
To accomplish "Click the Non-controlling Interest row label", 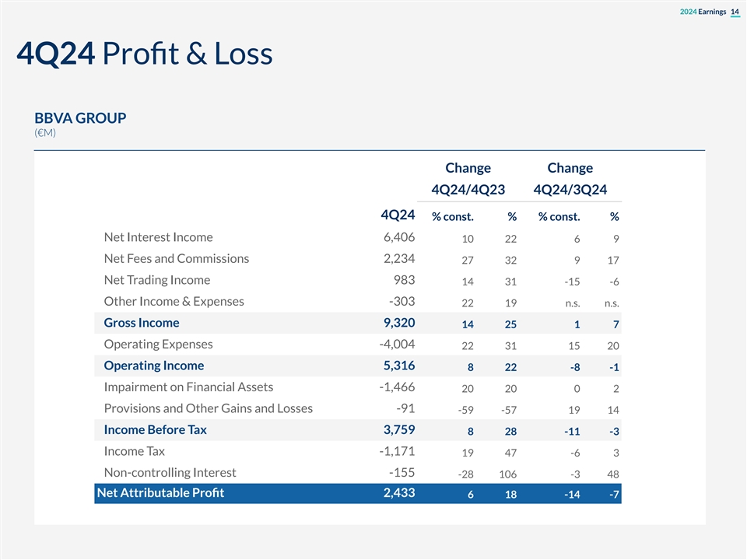I will point(170,473).
